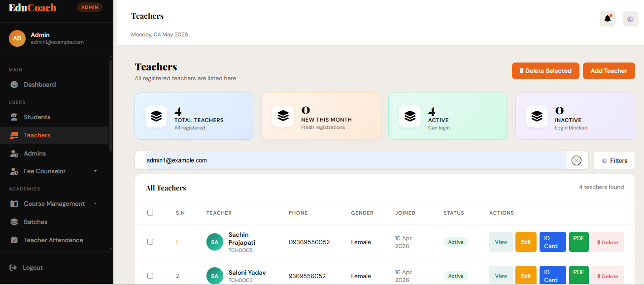Click the search field containing admin1@example.com

click(x=357, y=160)
